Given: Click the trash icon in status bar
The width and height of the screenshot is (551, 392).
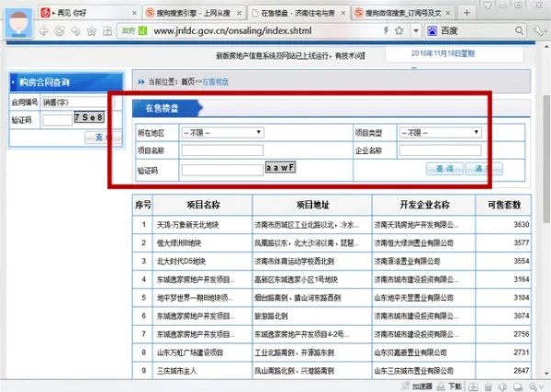Looking at the screenshot, I should [489, 386].
